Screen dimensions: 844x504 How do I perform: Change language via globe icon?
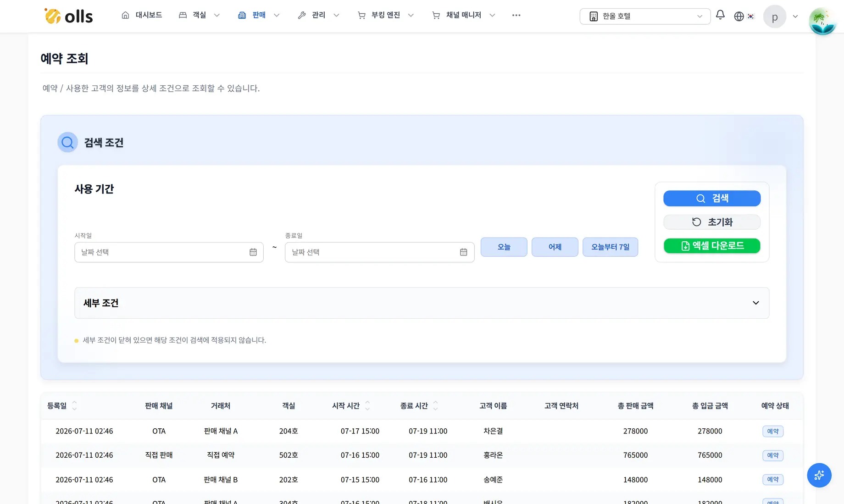pos(739,16)
